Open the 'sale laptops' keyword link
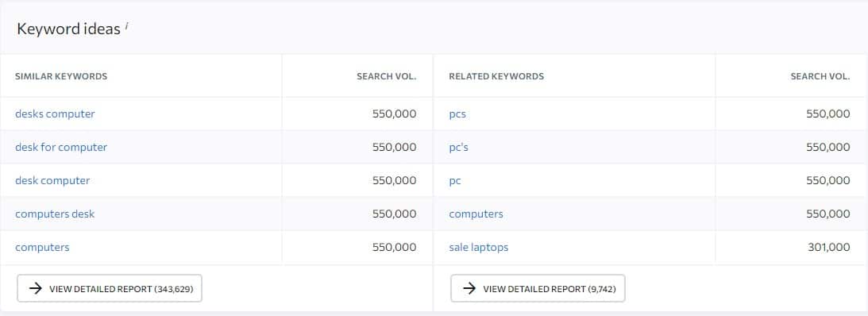 478,248
